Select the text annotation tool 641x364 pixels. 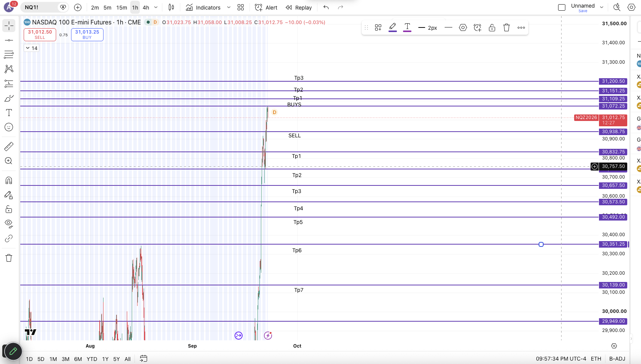coord(9,113)
